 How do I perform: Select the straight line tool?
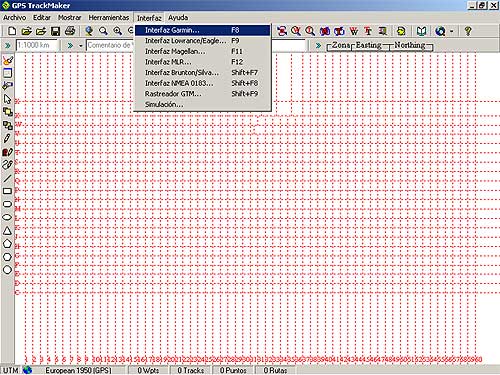[7, 178]
